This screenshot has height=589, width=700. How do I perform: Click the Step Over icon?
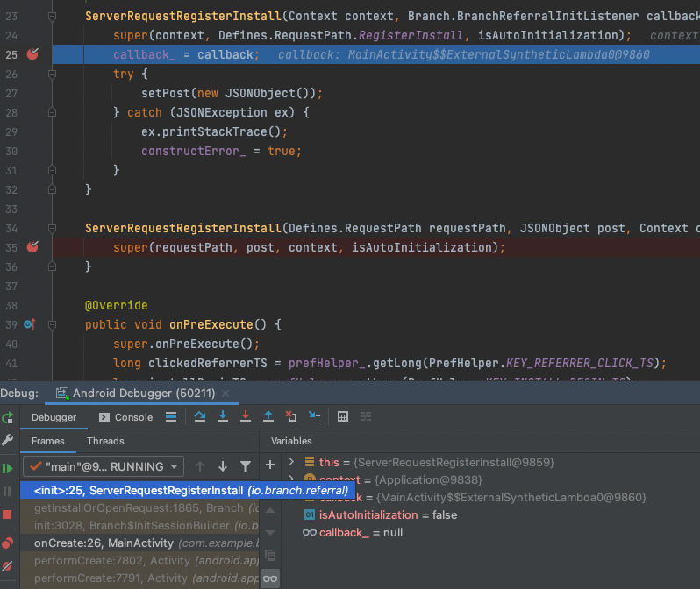tap(199, 416)
